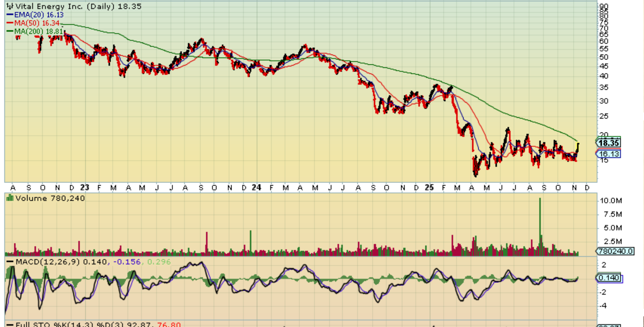
Task: Click the black MACD legend line marker
Action: point(10,262)
